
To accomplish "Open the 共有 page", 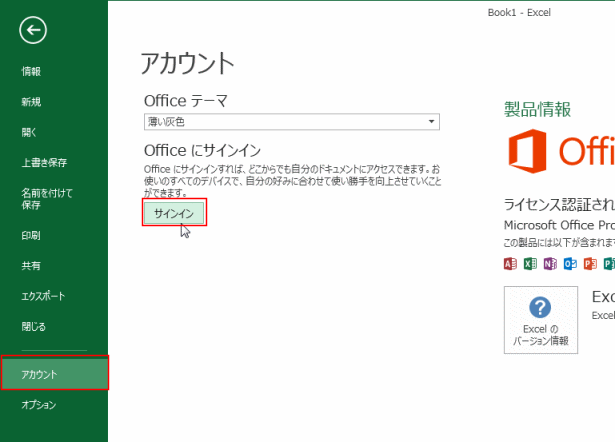I will [31, 266].
